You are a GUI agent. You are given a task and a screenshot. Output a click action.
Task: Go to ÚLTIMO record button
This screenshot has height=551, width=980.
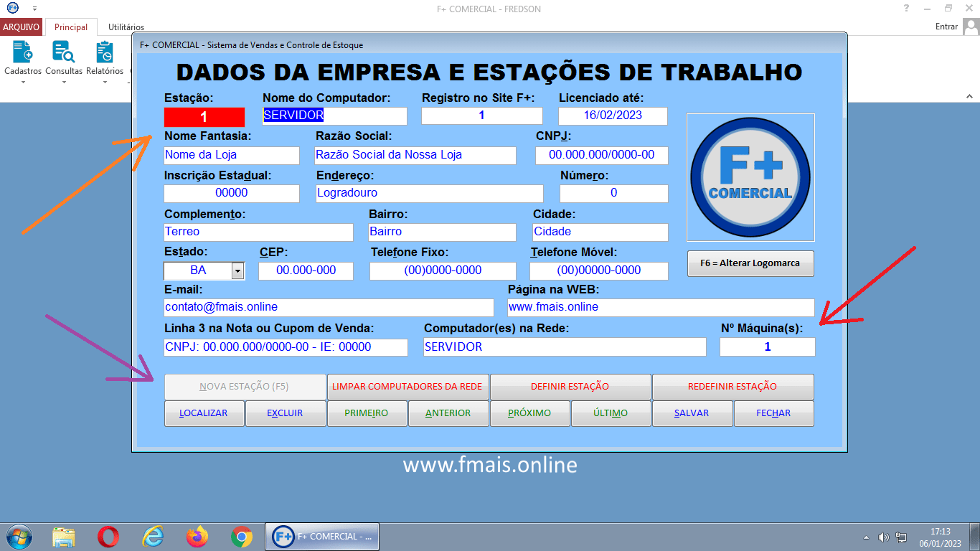coord(611,413)
